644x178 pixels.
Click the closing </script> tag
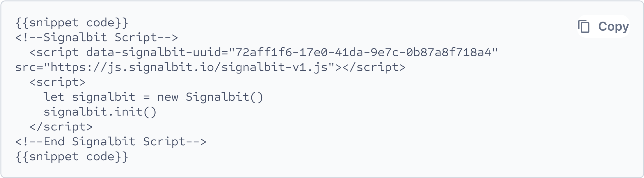coord(61,127)
